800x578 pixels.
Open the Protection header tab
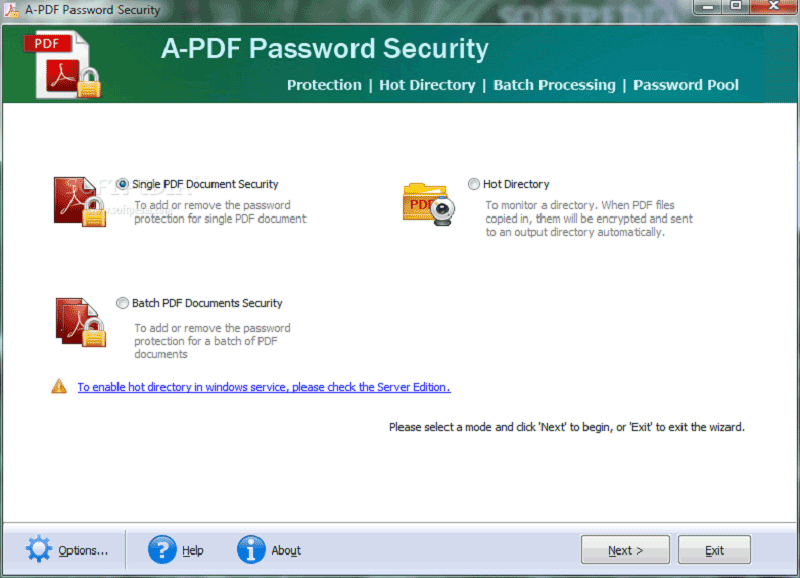tap(324, 85)
